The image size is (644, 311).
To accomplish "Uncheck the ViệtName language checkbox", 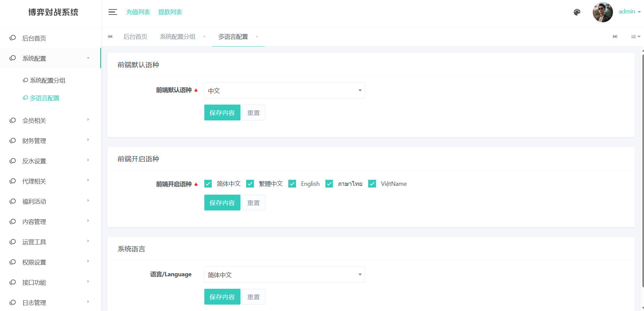I will click(372, 183).
